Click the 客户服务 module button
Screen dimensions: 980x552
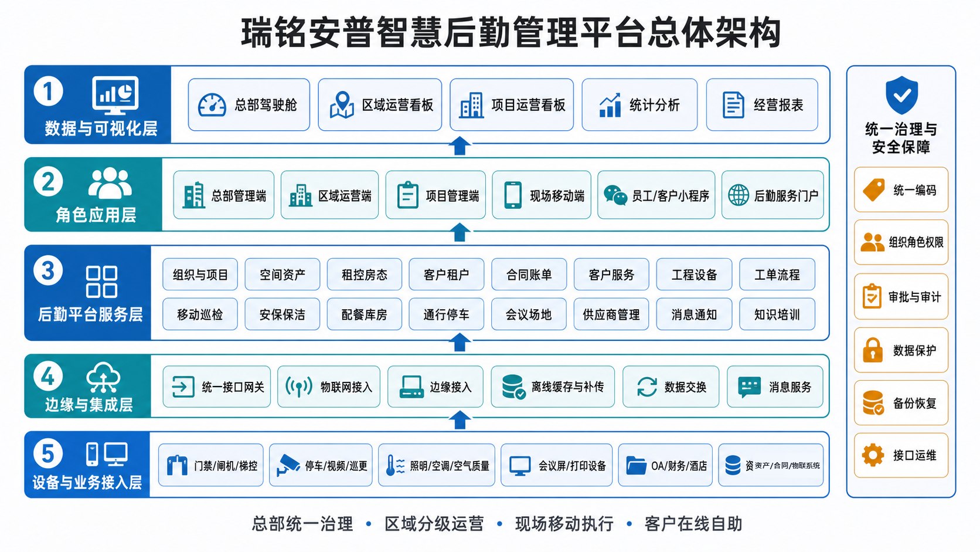click(611, 275)
